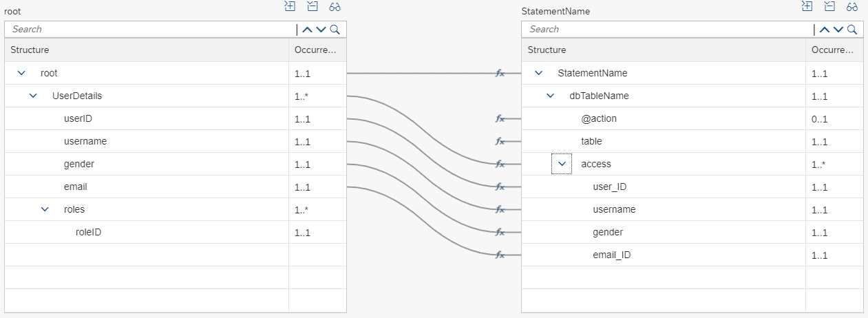Screen dimensions: 868x318
Task: Click expand-all icon in source root panel
Action: coord(290,6)
